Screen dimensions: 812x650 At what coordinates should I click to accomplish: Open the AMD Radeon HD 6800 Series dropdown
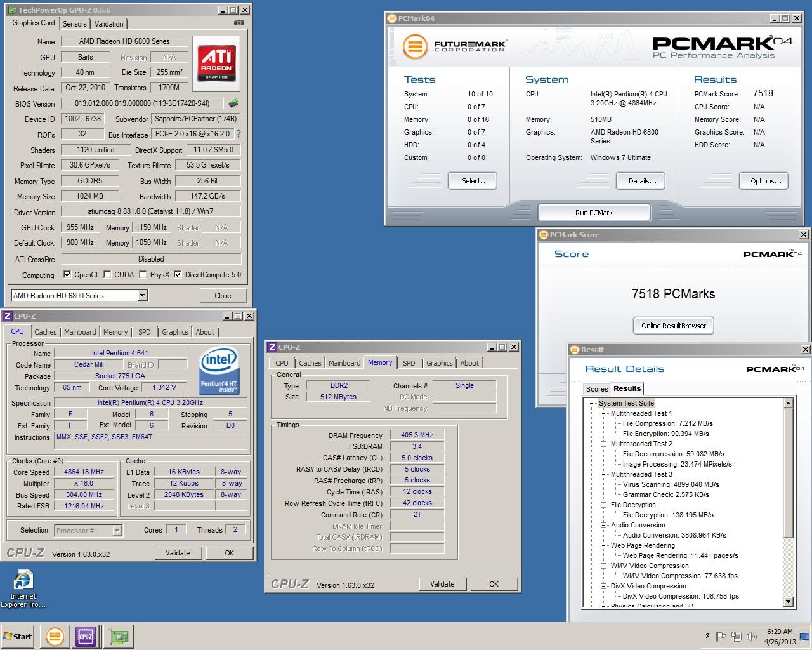coord(142,295)
